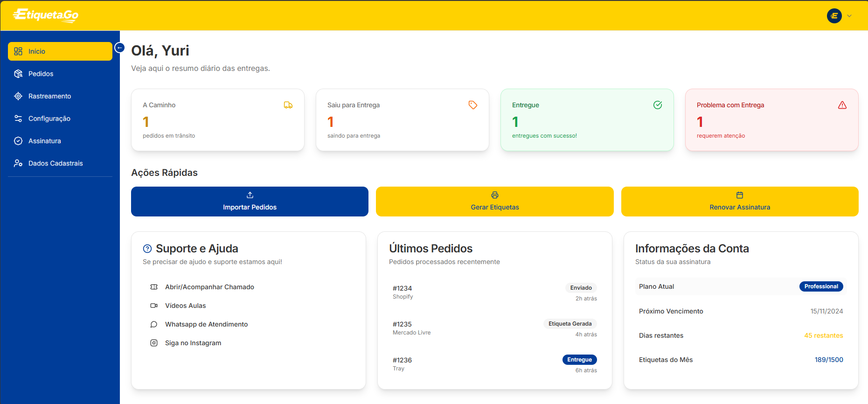Click the Renovar Assinatura button
The image size is (868, 404).
[x=739, y=202]
